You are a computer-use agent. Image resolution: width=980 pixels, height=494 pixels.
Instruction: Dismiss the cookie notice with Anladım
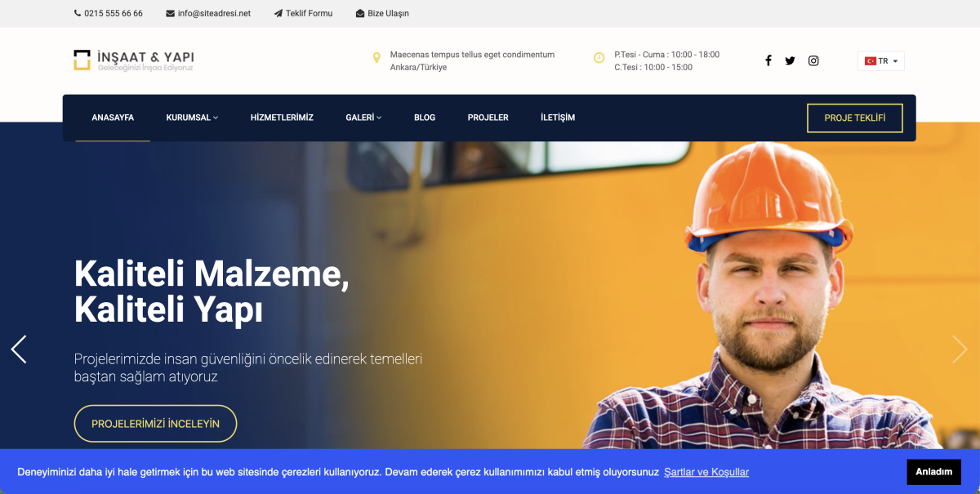(933, 472)
